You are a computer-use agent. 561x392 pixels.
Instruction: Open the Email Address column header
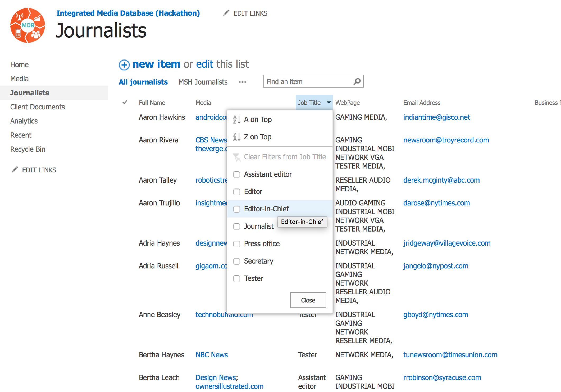(422, 103)
